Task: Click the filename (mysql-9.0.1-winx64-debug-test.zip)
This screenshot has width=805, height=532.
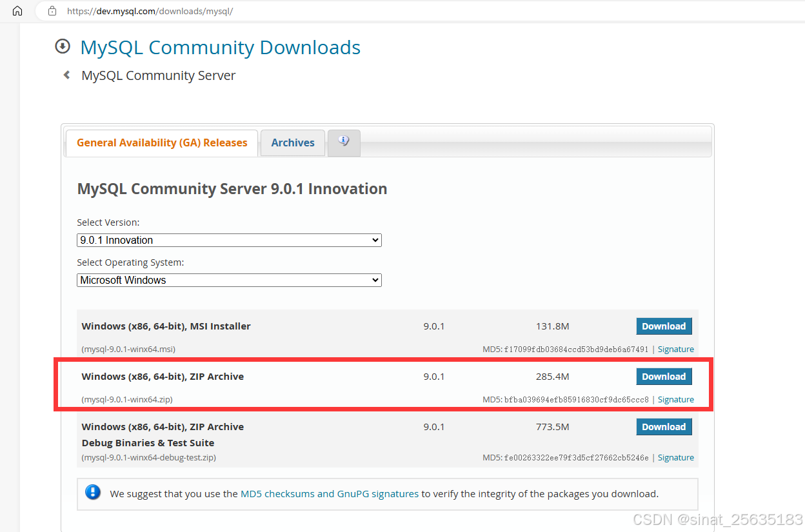Action: coord(149,457)
